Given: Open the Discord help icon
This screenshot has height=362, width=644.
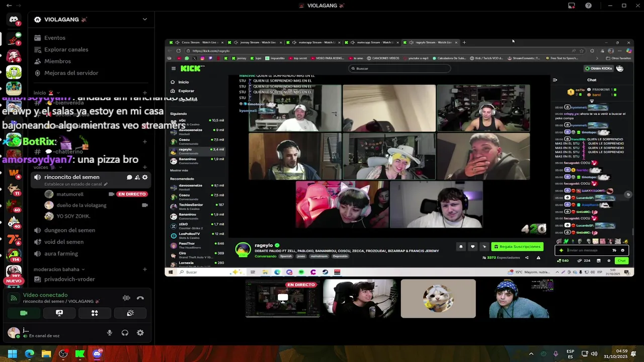Looking at the screenshot, I should tap(588, 6).
